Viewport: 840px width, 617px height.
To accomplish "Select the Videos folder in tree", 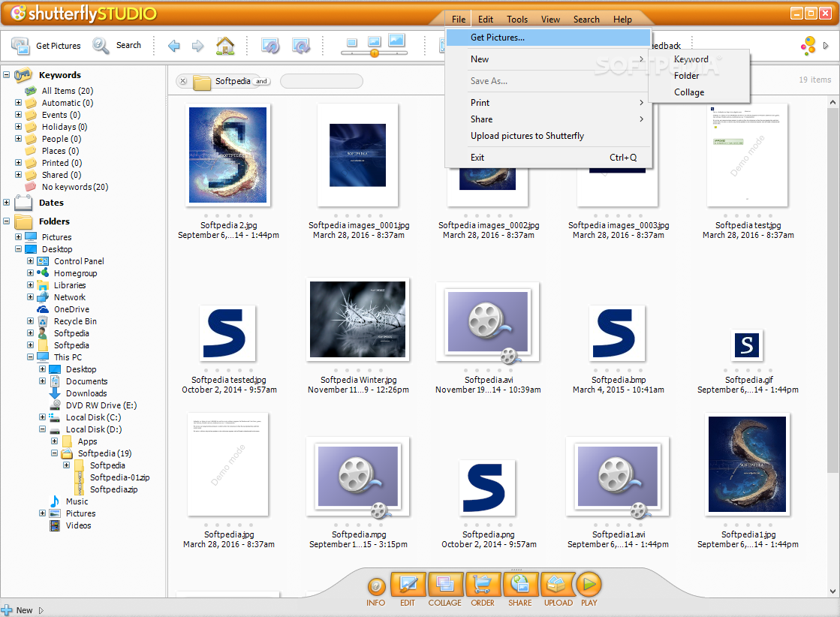I will [x=78, y=525].
